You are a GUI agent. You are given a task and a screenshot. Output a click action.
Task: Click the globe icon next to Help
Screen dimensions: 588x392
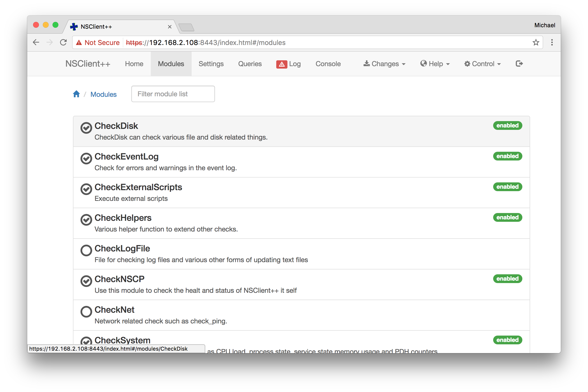tap(424, 63)
